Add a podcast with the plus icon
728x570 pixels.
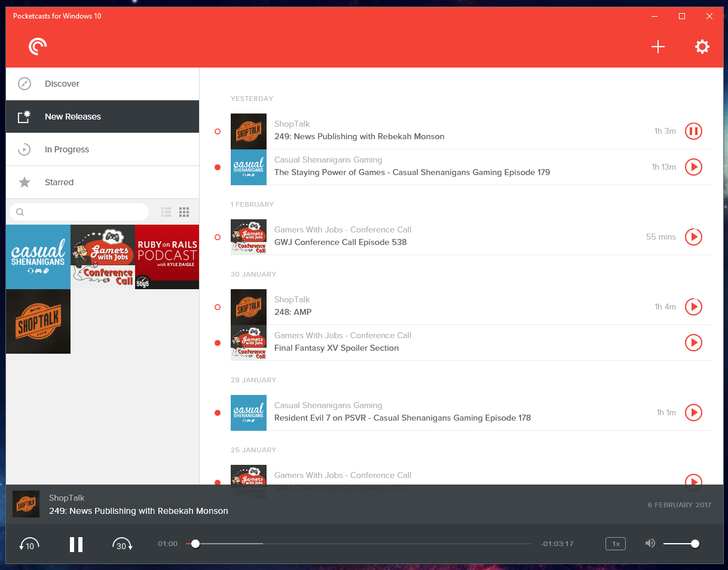point(657,47)
